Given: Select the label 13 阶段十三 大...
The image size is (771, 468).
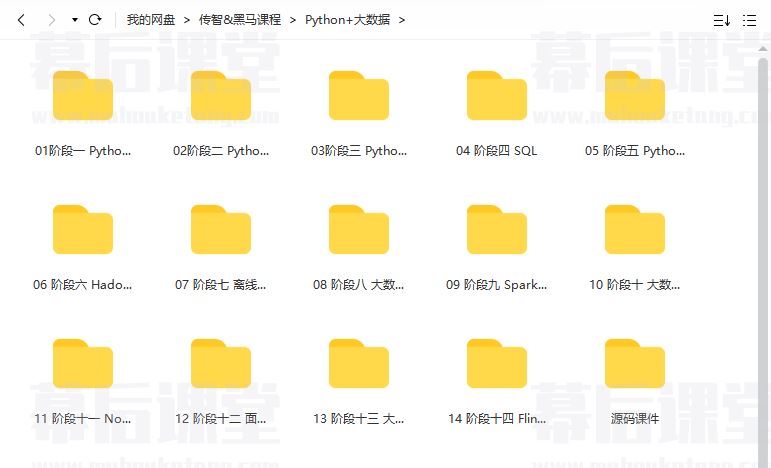Looking at the screenshot, I should [x=359, y=418].
